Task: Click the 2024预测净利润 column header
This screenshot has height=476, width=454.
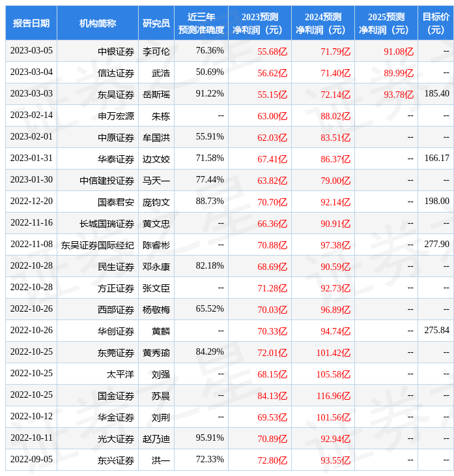Action: coord(322,23)
